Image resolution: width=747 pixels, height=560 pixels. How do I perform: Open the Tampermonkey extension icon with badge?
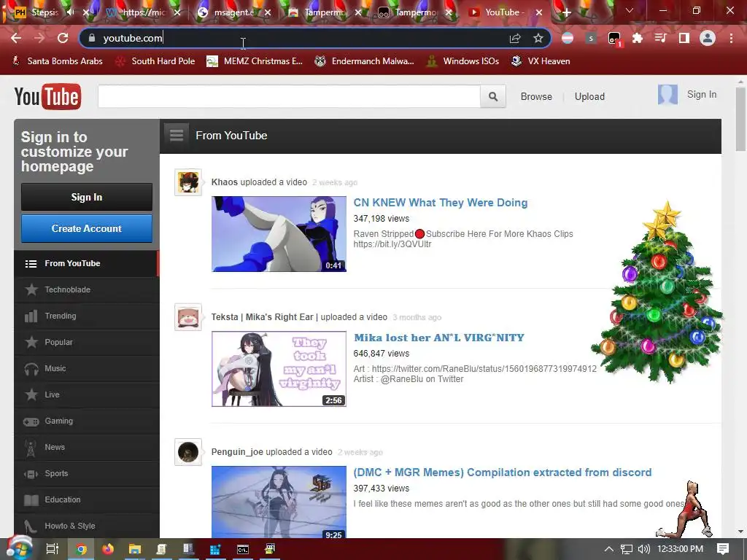pos(614,39)
